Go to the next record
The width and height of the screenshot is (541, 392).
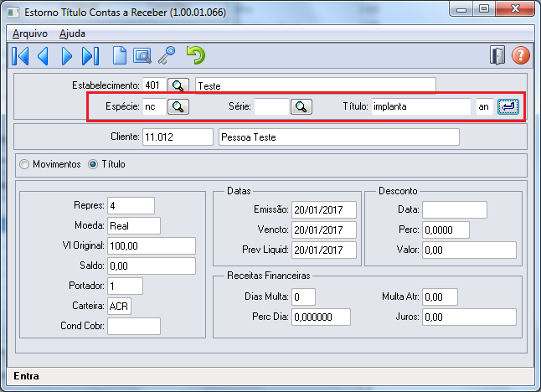pos(67,56)
